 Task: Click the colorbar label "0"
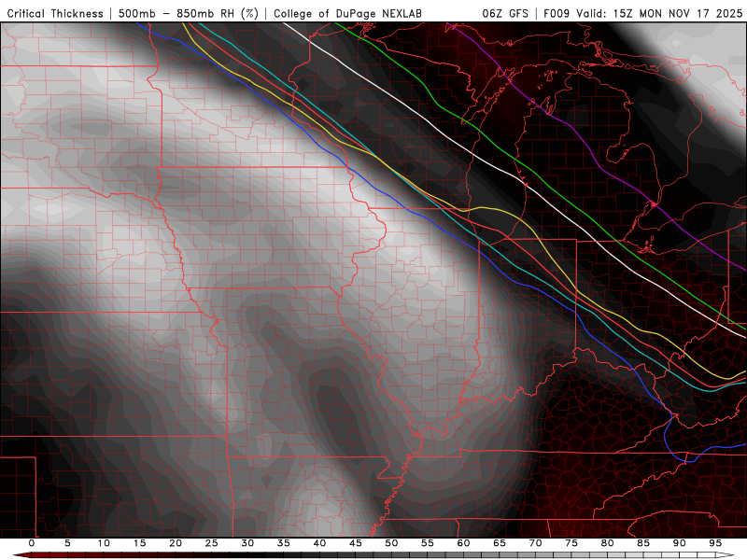(32, 543)
